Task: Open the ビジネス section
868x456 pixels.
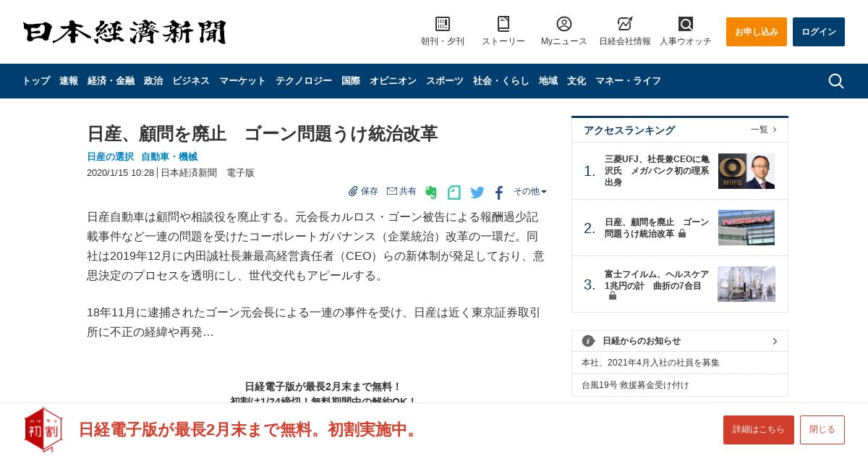Action: [x=191, y=81]
